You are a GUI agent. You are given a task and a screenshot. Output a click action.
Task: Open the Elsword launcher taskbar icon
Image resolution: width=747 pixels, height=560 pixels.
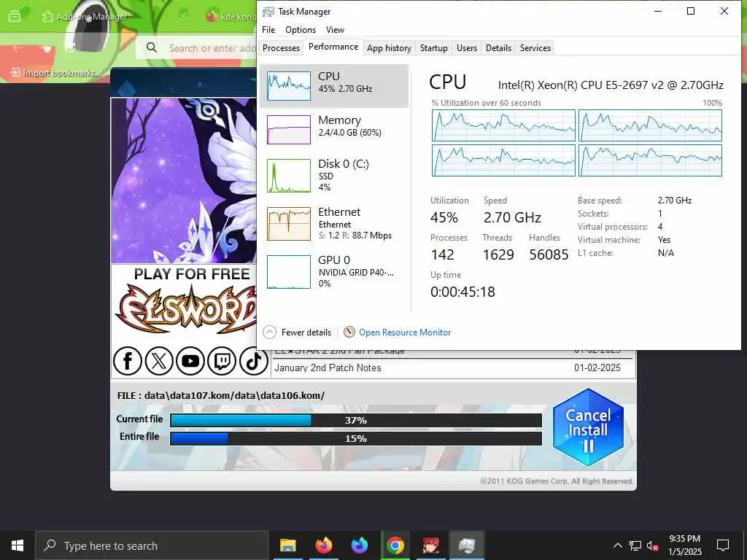(x=430, y=545)
